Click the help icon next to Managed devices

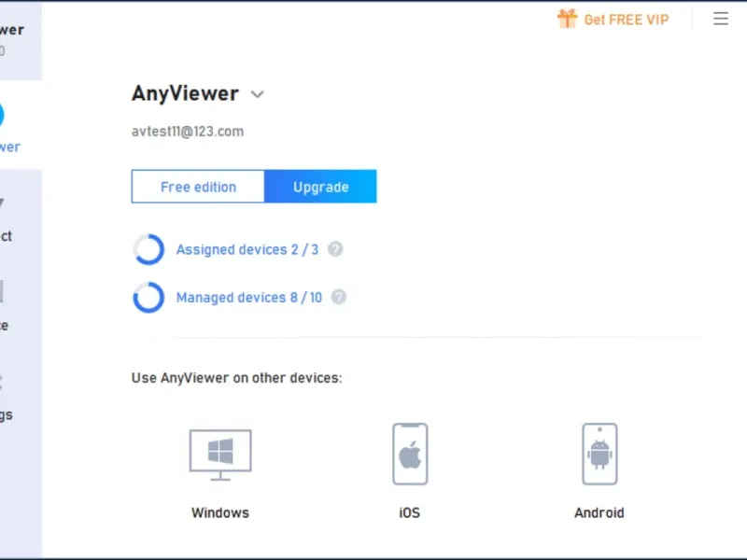coord(339,297)
